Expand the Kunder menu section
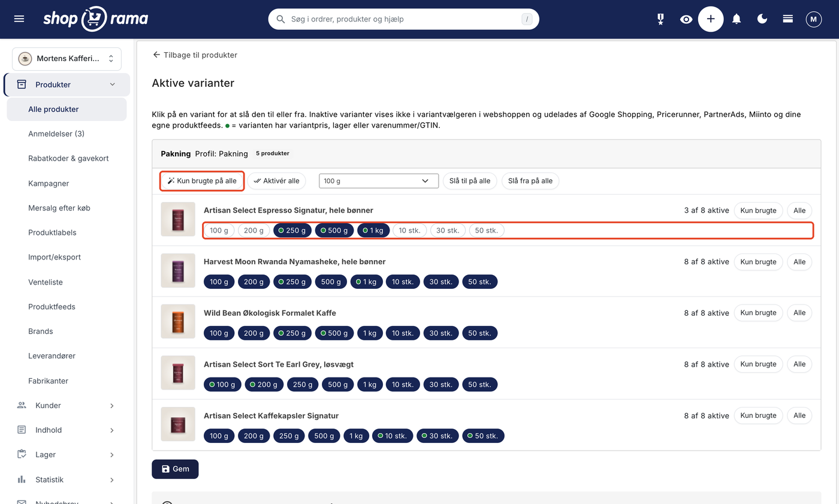This screenshot has height=504, width=839. click(x=112, y=406)
